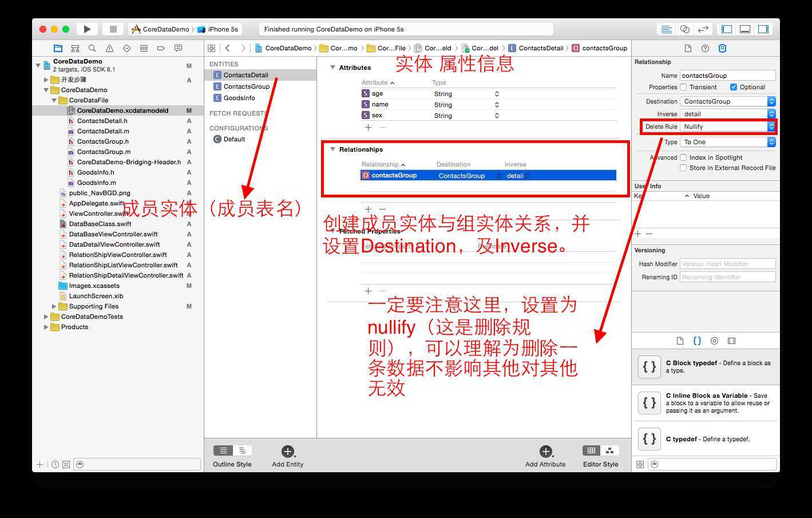This screenshot has height=518, width=812.
Task: Expand the Supporting Files folder
Action: pyautogui.click(x=54, y=306)
